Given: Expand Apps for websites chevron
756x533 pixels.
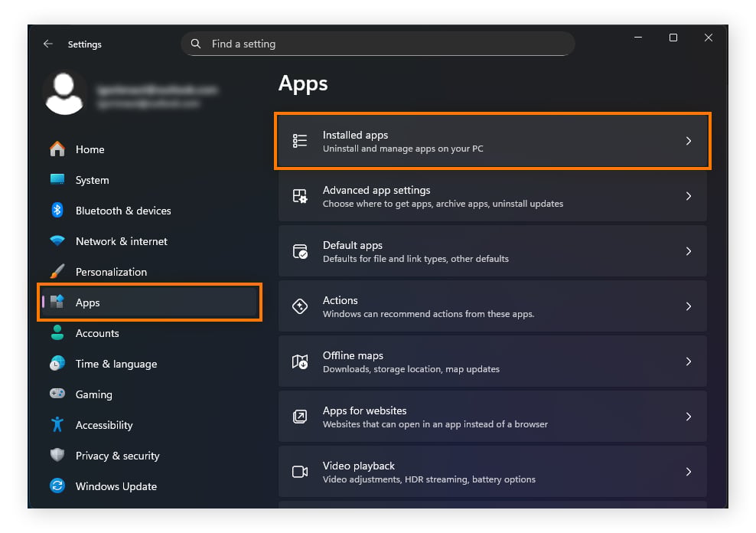Looking at the screenshot, I should coord(689,417).
